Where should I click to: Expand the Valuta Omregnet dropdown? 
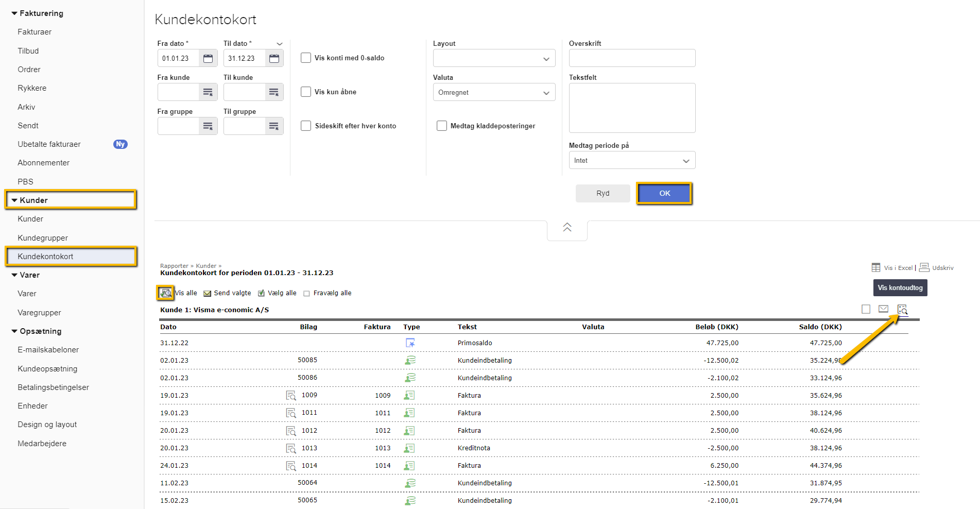(494, 92)
